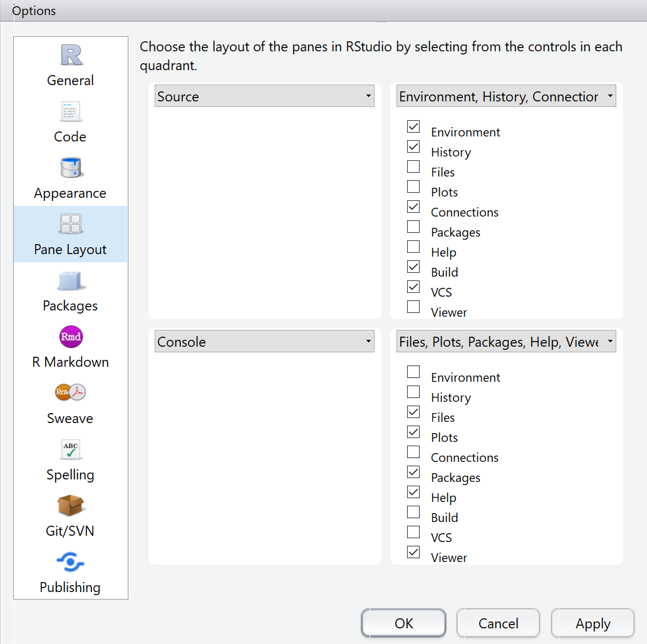Open Spelling ABC checkmark icon
Screen dimensions: 647x644
click(x=71, y=449)
